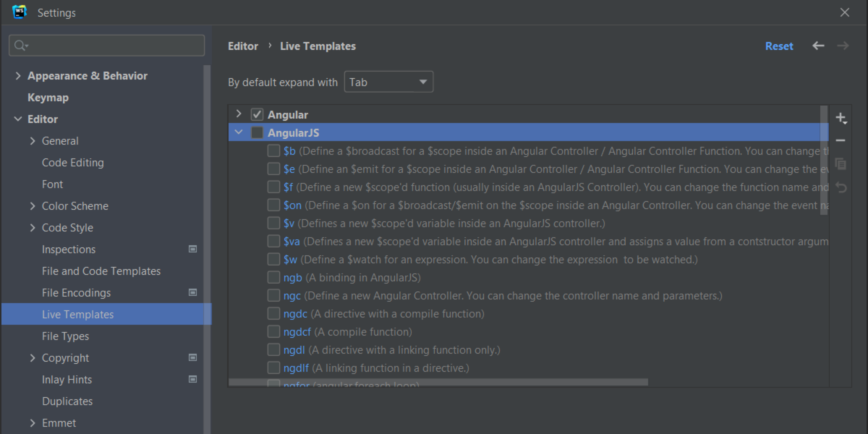This screenshot has width=868, height=434.
Task: Select Live Templates in the sidebar
Action: (77, 314)
